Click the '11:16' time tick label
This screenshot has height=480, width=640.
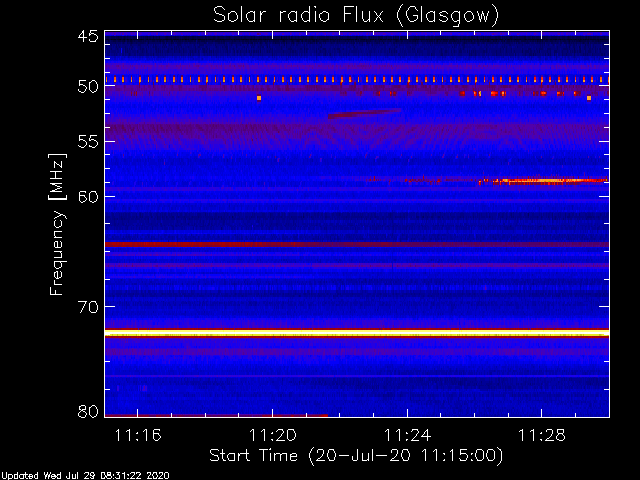pyautogui.click(x=138, y=435)
